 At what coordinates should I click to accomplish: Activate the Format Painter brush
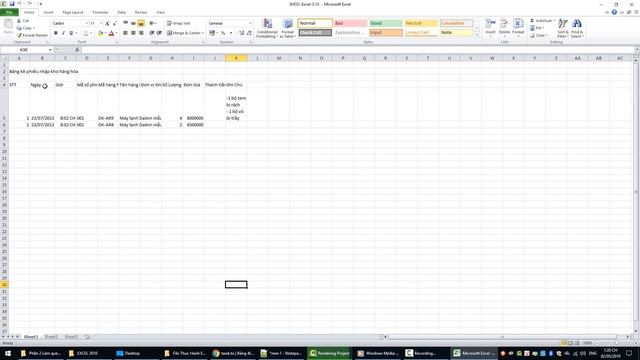[32, 35]
